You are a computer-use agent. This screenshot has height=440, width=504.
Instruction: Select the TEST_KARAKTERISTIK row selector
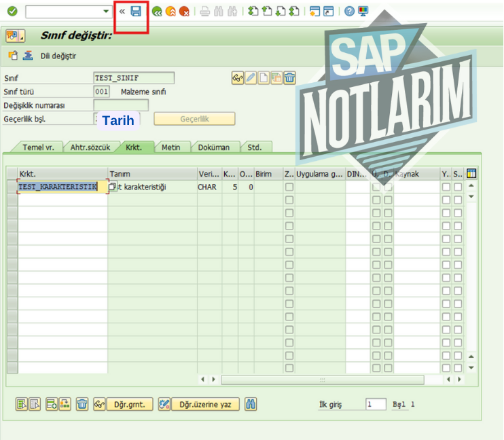12,187
